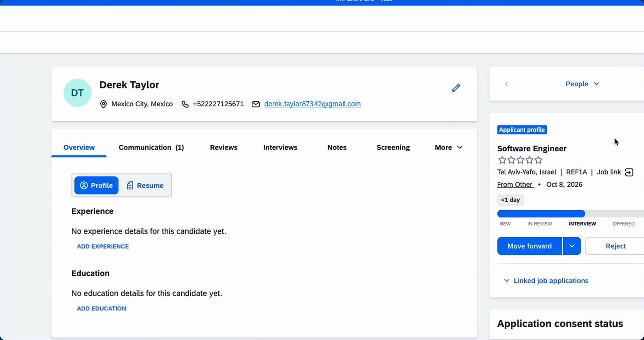
Task: Edit candidate details with the pencil icon
Action: click(x=456, y=88)
